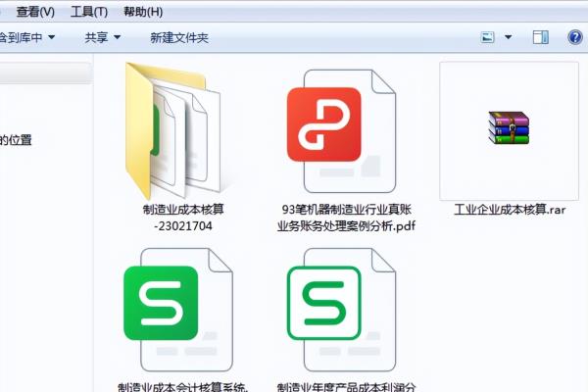588x392 pixels.
Task: Select the WinRAR archive icon
Action: [509, 128]
